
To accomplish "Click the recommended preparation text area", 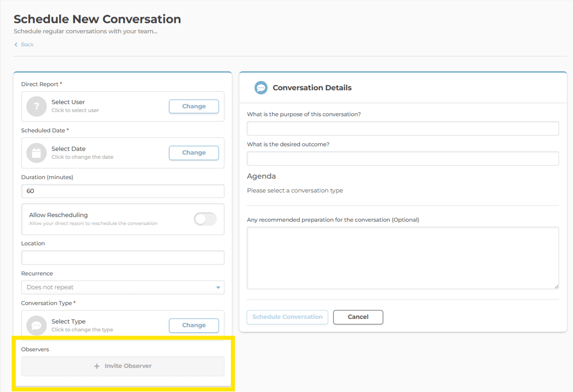I will (403, 258).
